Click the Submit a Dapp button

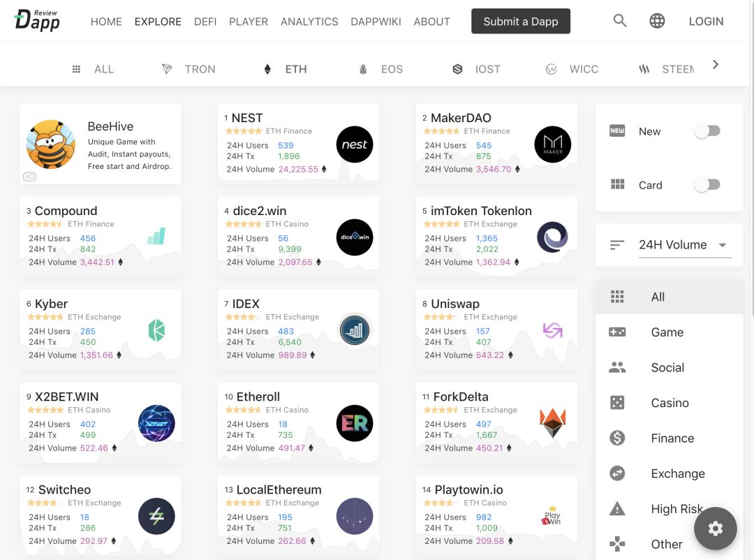point(521,21)
